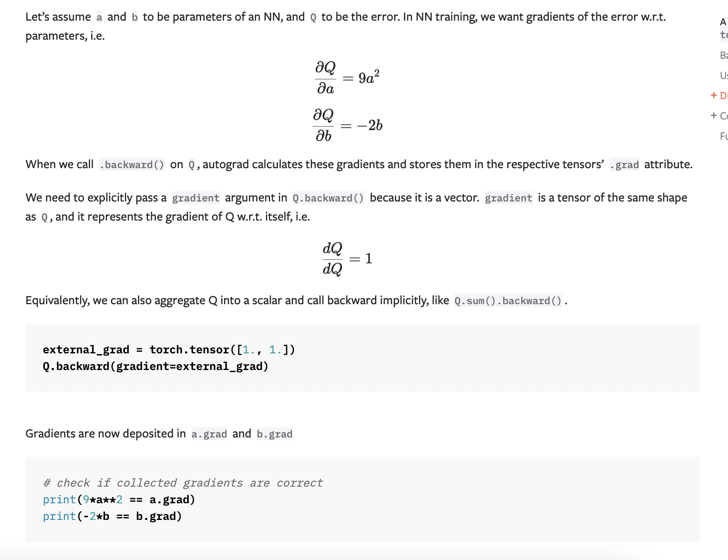Click the inline b.grad code label

(274, 434)
